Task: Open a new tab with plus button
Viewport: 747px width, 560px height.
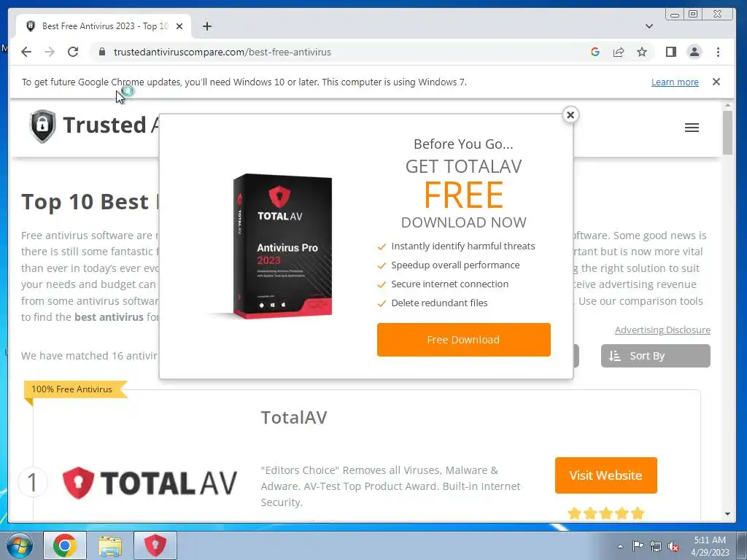Action: pos(206,26)
